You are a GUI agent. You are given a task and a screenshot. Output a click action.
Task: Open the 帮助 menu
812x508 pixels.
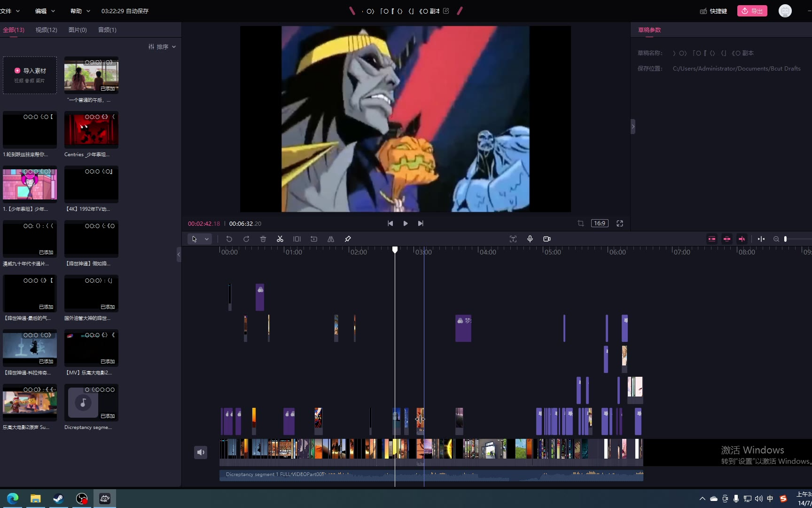tap(80, 11)
